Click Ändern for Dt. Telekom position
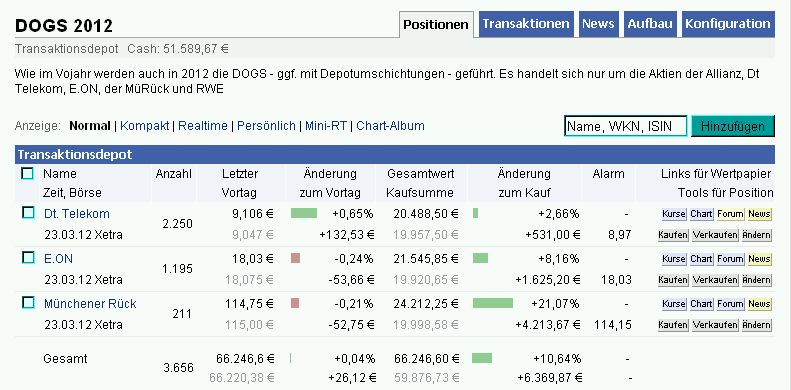 click(756, 235)
